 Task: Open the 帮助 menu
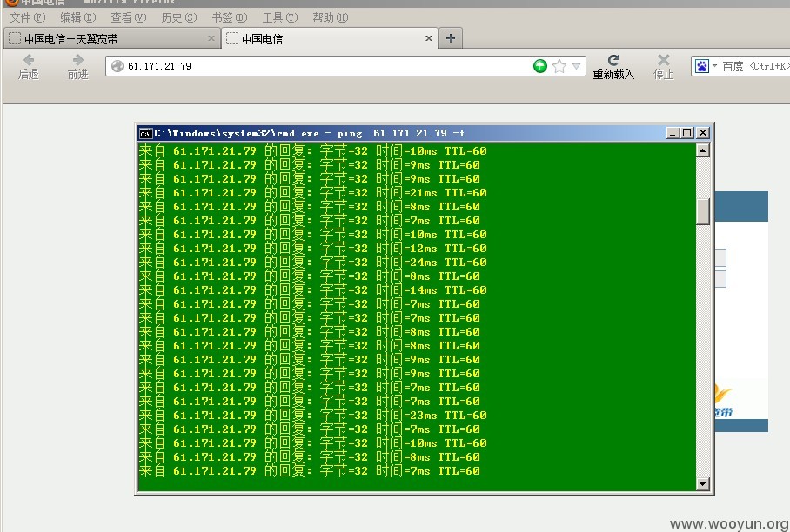click(330, 17)
